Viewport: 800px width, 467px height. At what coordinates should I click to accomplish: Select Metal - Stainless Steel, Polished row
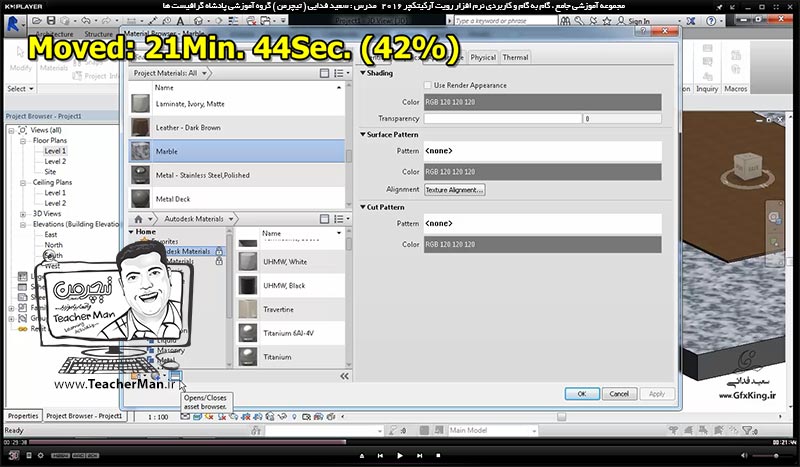[237, 175]
